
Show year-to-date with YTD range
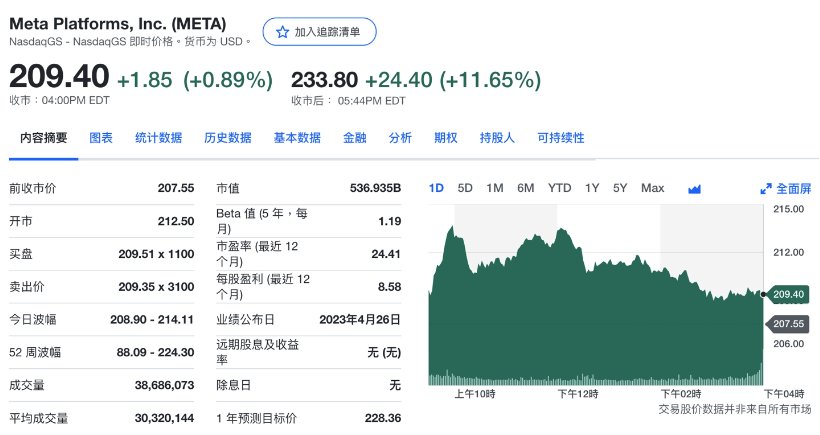tap(559, 188)
